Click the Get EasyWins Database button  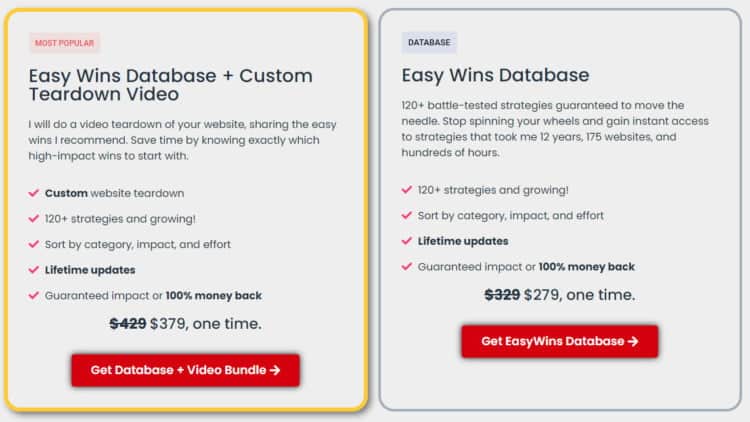point(560,341)
